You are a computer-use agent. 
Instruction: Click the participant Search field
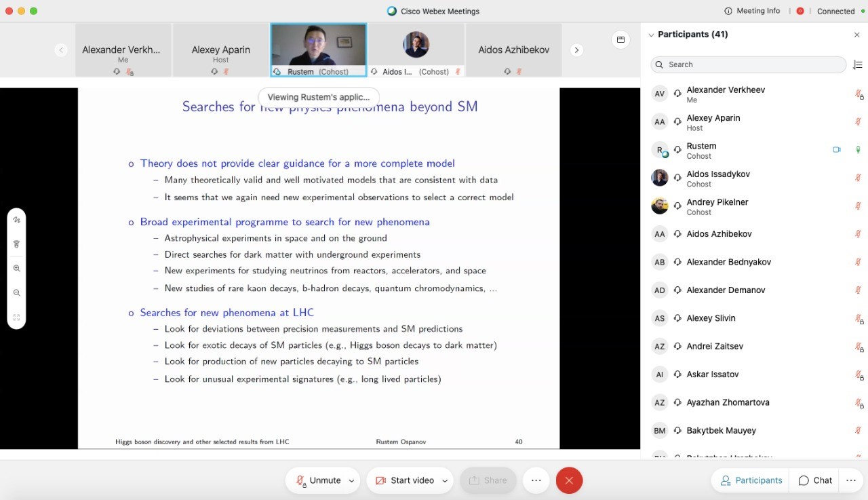[749, 64]
